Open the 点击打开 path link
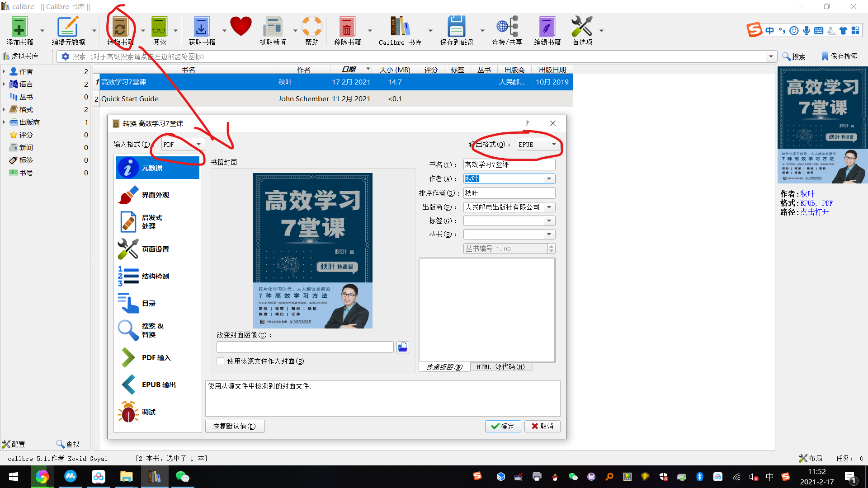Image resolution: width=868 pixels, height=488 pixels. click(x=816, y=212)
